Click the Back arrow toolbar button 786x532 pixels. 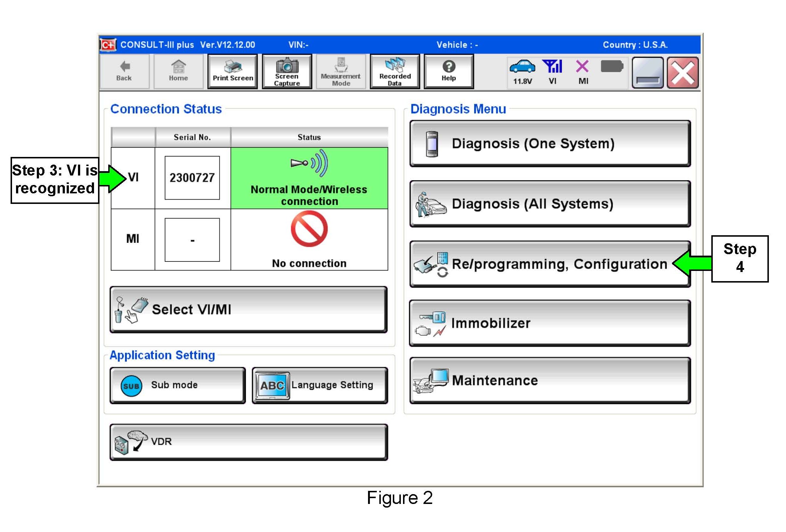pyautogui.click(x=124, y=72)
